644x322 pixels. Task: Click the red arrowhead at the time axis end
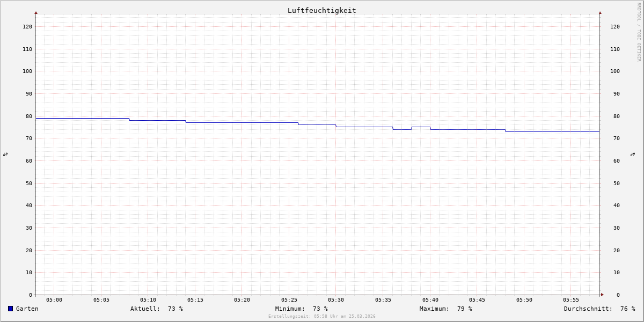[602, 295]
